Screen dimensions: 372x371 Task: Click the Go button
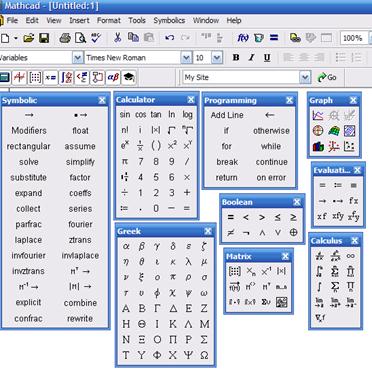point(327,78)
